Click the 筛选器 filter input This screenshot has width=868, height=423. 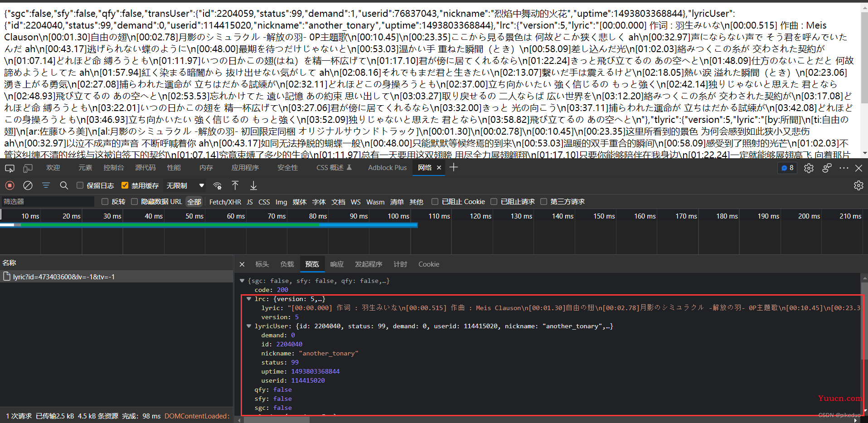pos(48,202)
